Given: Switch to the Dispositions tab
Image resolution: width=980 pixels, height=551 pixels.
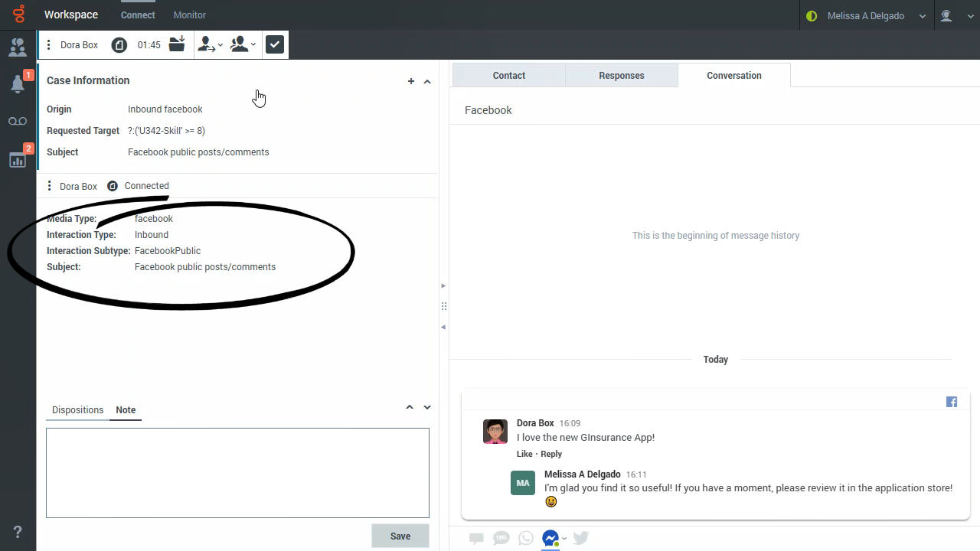Looking at the screenshot, I should 77,410.
